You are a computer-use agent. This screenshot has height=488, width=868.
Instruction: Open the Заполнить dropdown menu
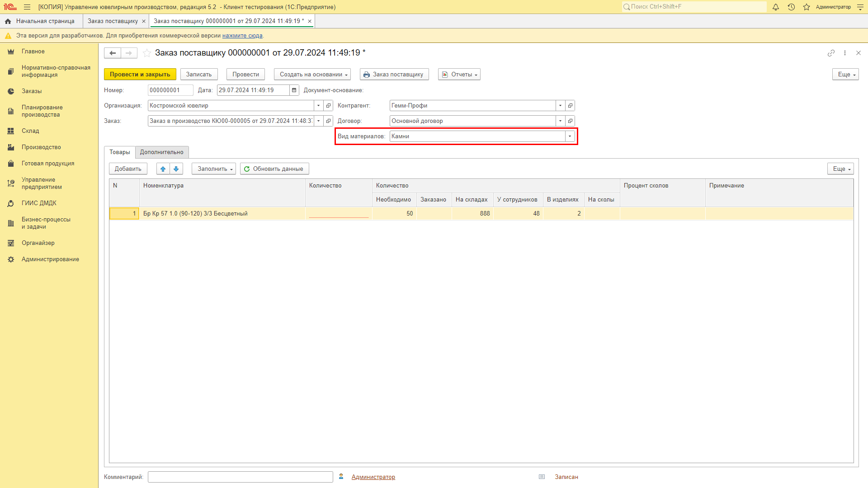[214, 169]
